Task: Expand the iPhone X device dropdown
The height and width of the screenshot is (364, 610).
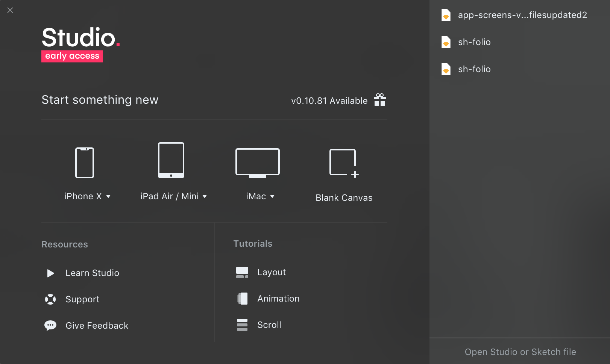Action: 109,196
